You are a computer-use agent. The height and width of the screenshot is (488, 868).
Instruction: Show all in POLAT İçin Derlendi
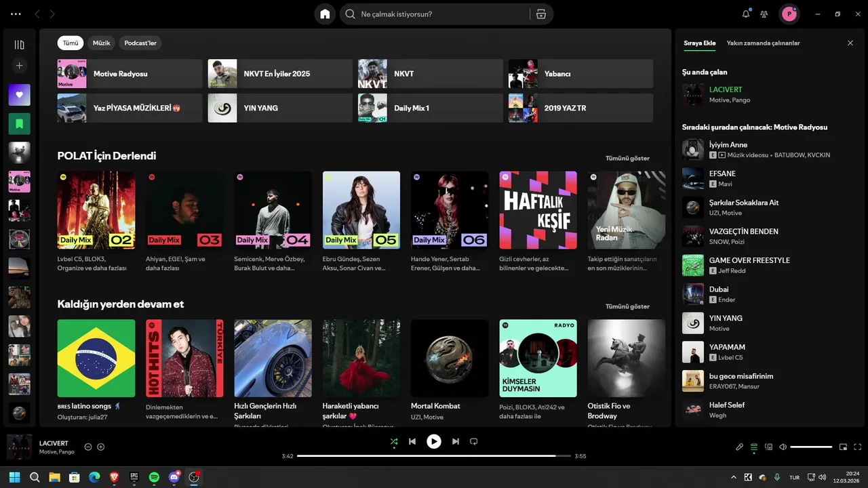tap(627, 158)
